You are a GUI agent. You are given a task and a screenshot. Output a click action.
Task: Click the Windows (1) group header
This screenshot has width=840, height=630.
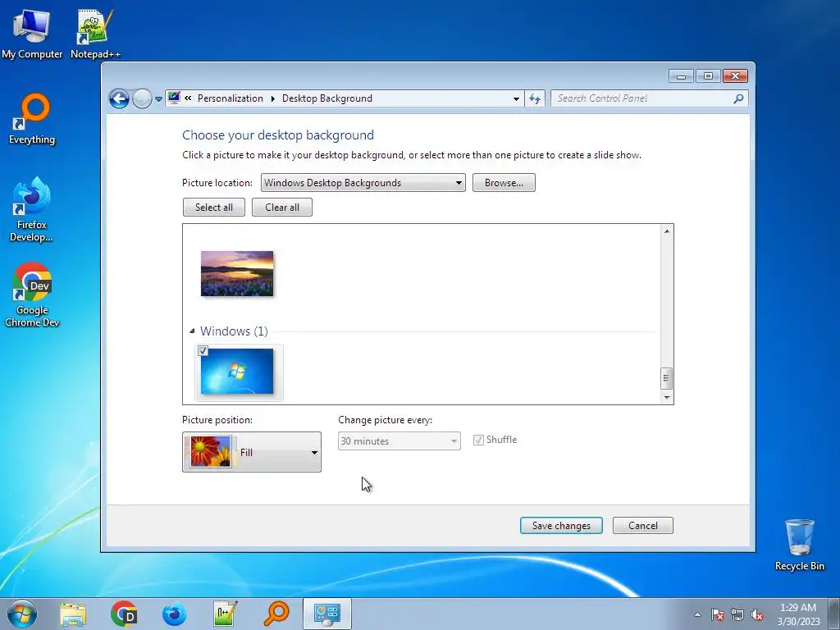(x=234, y=331)
